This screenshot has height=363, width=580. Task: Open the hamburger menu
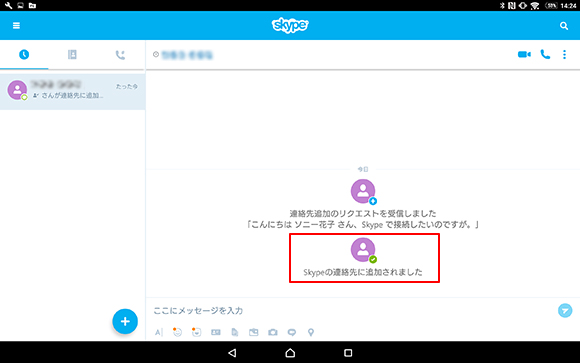[16, 26]
